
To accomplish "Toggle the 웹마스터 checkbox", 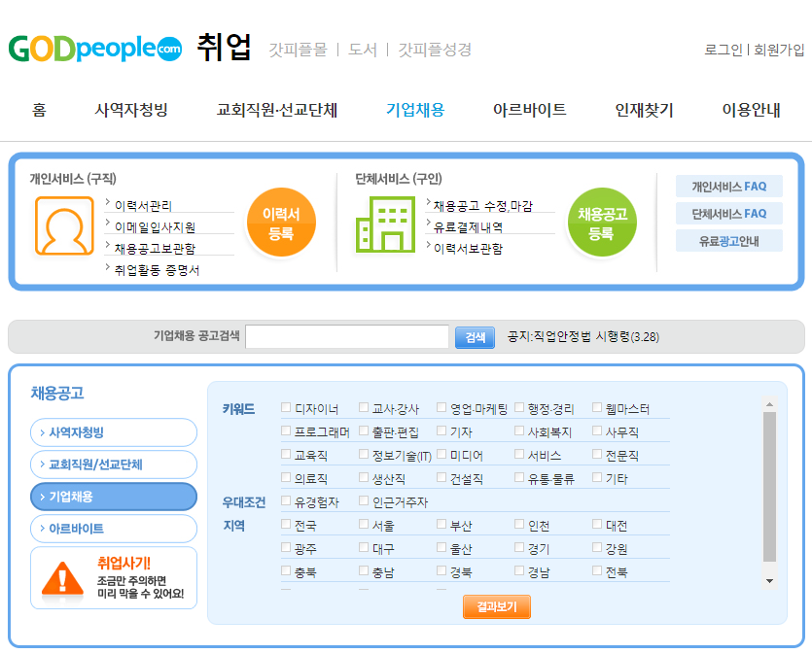I will point(597,407).
